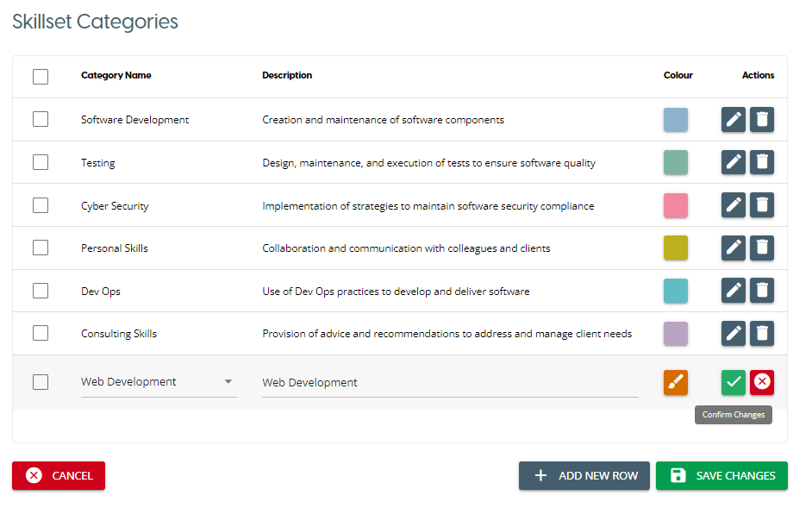Screen dimensions: 812x527
Task: Delete the Consulting Skills row
Action: 761,334
